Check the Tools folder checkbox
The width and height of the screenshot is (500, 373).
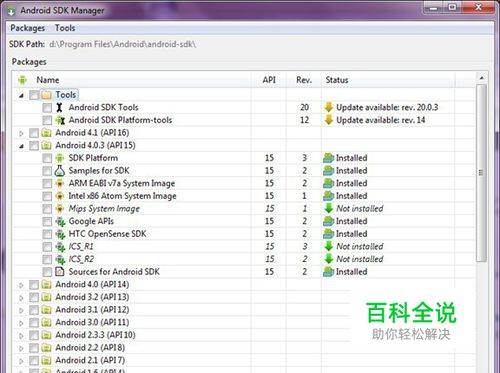pyautogui.click(x=34, y=95)
